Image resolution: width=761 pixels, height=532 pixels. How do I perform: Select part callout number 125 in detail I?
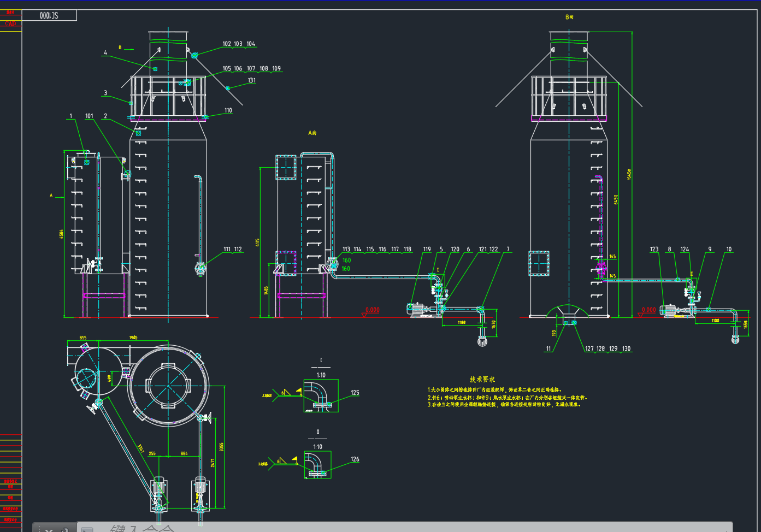coord(355,393)
